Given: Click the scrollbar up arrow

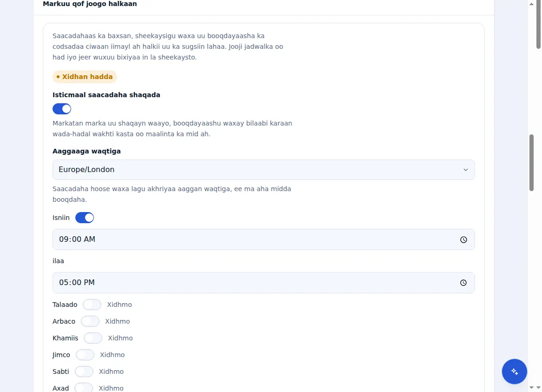Looking at the screenshot, I should 532,4.
